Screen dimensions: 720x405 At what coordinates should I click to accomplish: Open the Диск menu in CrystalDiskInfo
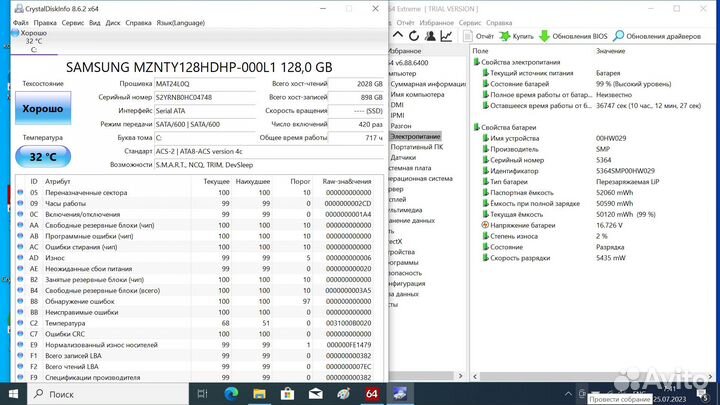coord(112,22)
